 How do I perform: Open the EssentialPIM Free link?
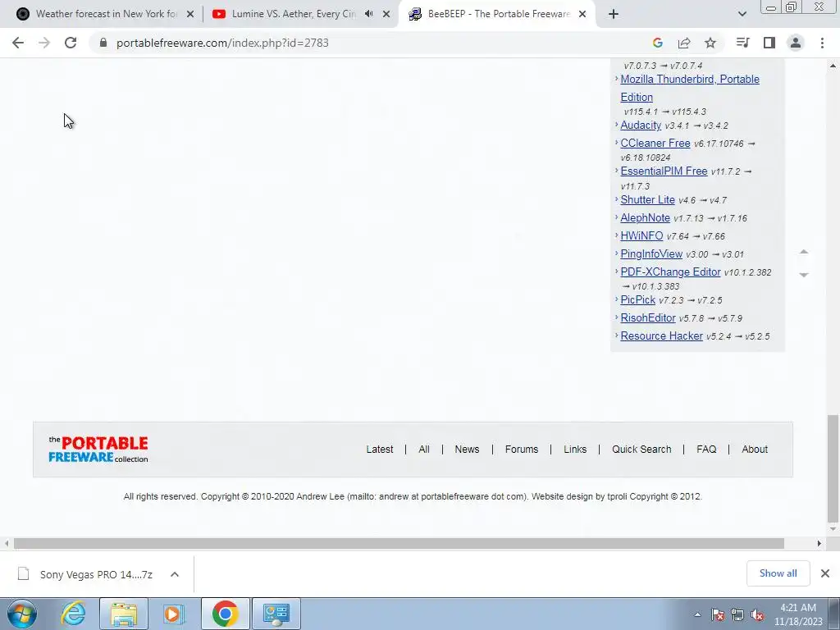point(664,171)
